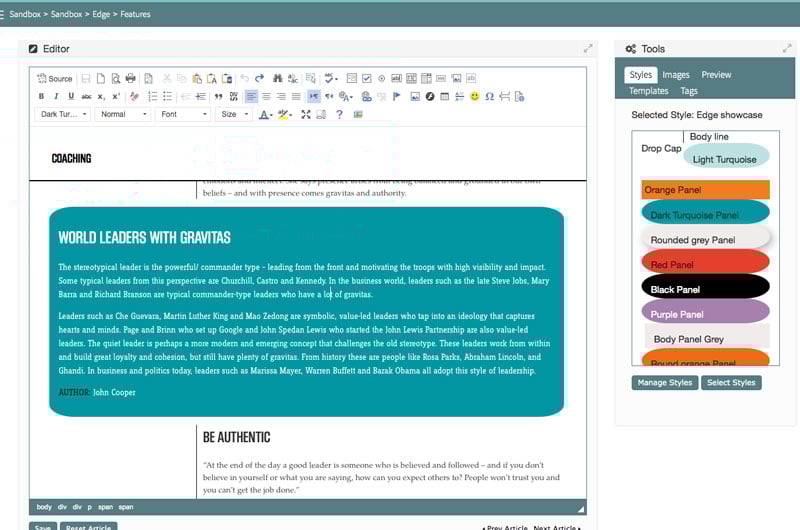Apply the Red Panel style
800x530 pixels.
click(705, 263)
